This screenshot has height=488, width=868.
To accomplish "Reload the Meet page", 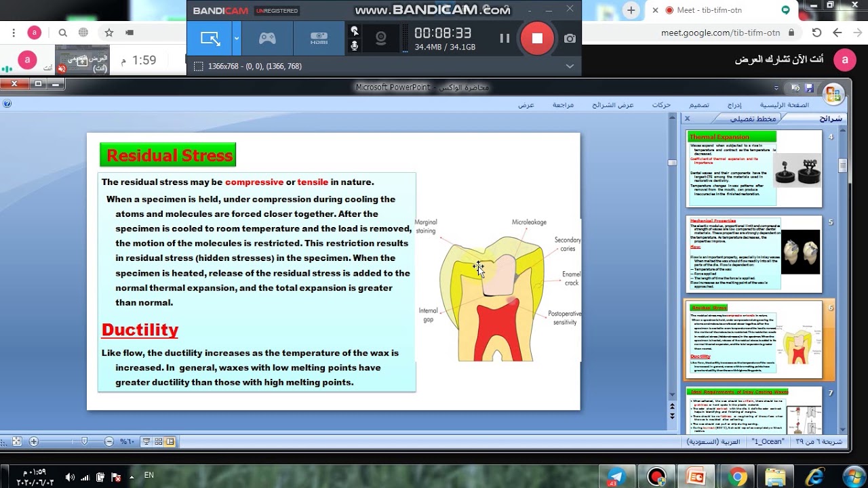I will coord(816,33).
